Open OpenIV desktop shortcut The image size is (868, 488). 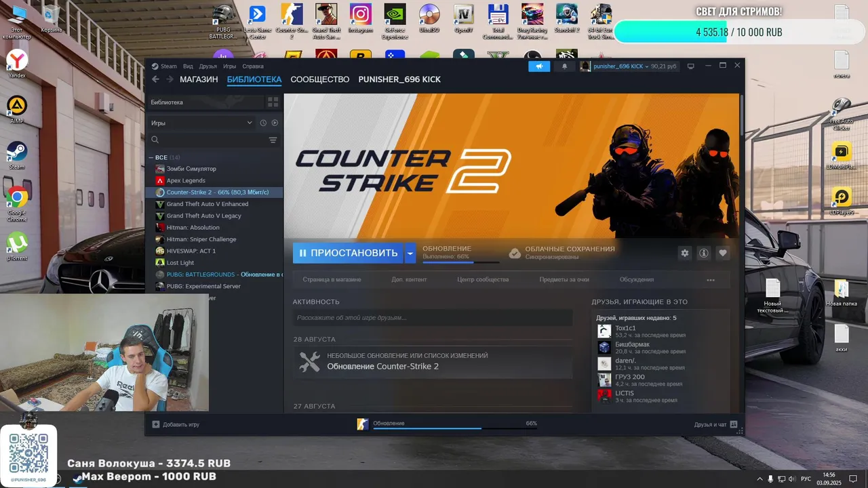click(463, 19)
